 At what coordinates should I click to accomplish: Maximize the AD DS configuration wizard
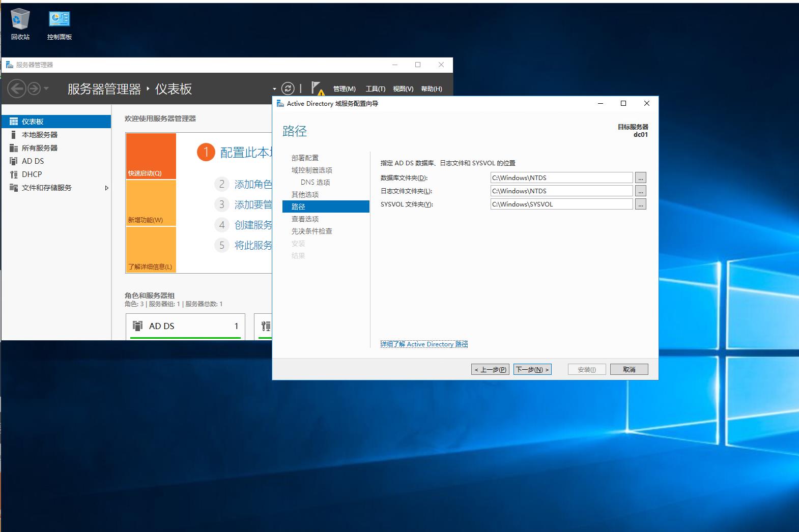(623, 103)
